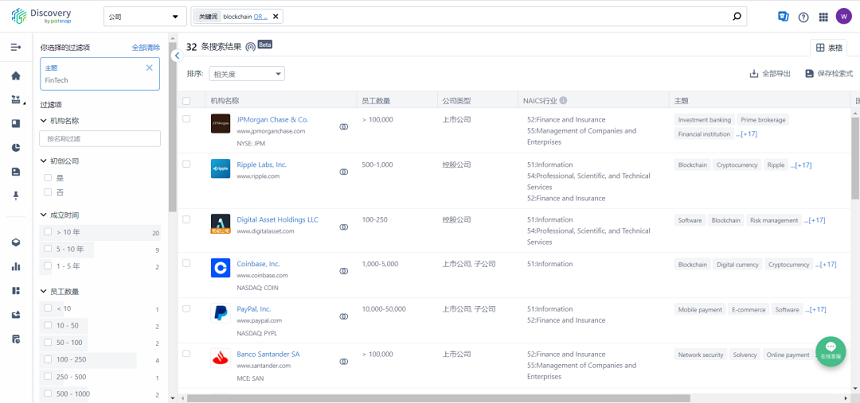Toggle the sidebar expand menu icon
Viewport: 860px width, 403px height.
(16, 47)
